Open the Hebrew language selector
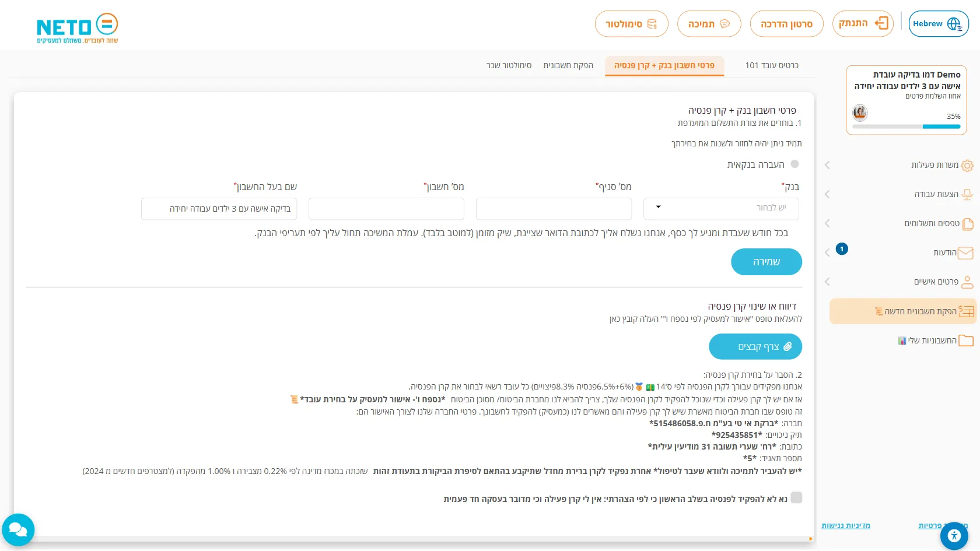 pos(939,24)
